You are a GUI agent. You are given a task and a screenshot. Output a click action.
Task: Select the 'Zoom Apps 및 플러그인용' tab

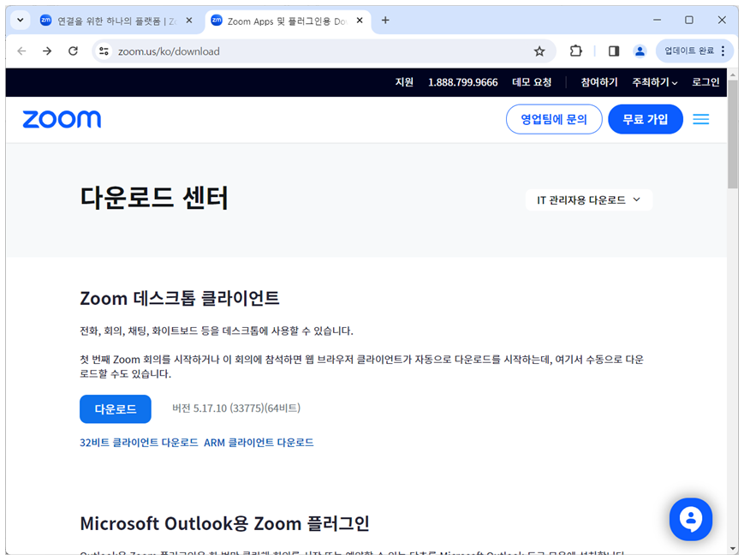pos(287,21)
